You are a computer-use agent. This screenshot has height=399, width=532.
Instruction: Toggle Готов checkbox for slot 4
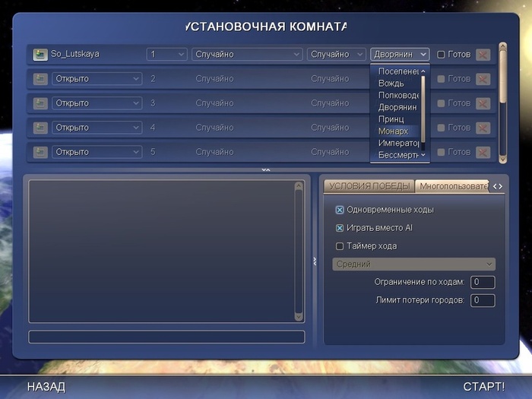pyautogui.click(x=441, y=128)
